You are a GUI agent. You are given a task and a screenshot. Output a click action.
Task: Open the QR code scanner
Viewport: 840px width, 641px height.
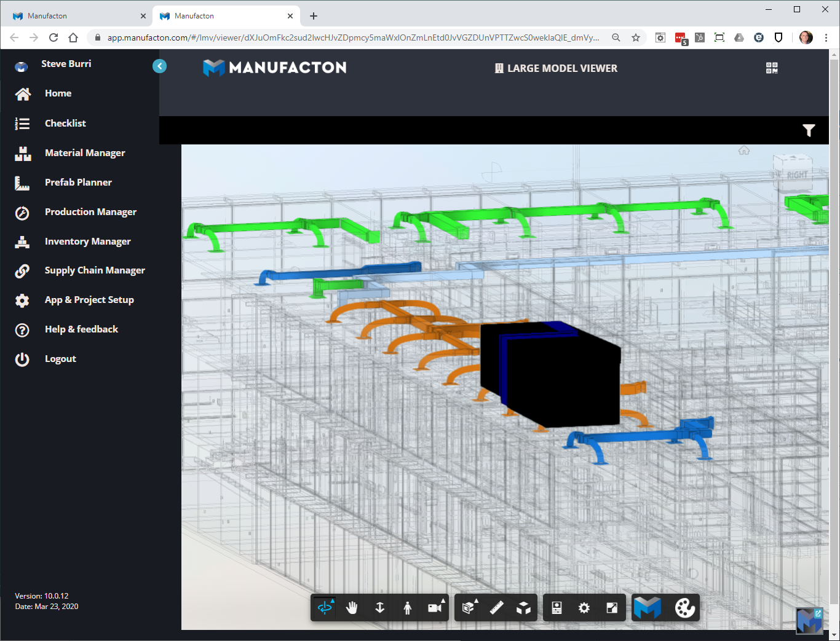(771, 68)
